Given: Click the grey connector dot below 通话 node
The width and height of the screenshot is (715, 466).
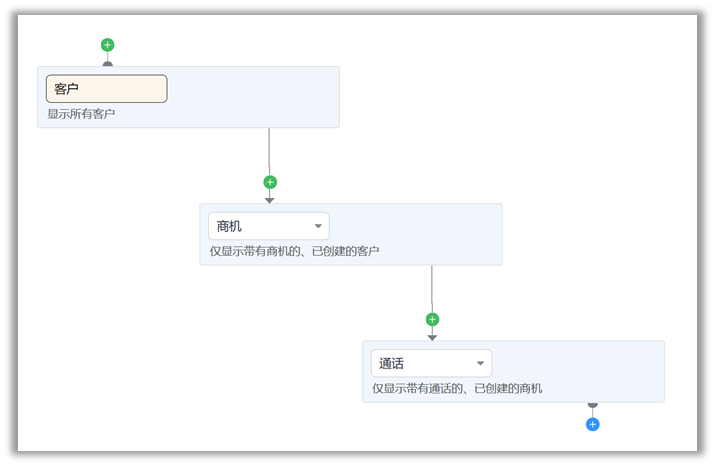Looking at the screenshot, I should 593,405.
